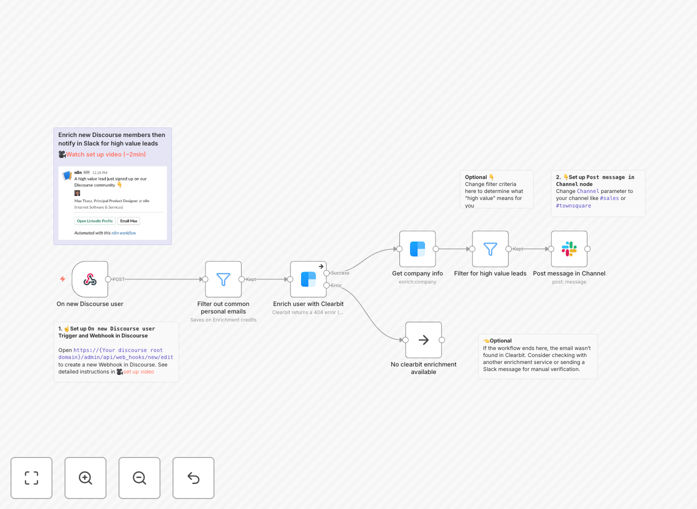697x509 pixels.
Task: Click the Email Max button in preview
Action: (x=129, y=221)
